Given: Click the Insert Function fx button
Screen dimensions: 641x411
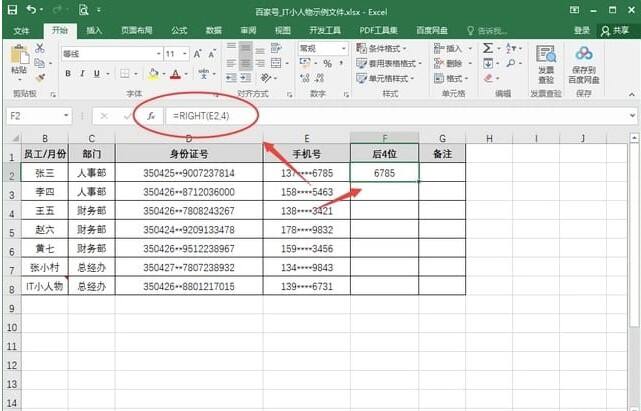Looking at the screenshot, I should click(151, 116).
